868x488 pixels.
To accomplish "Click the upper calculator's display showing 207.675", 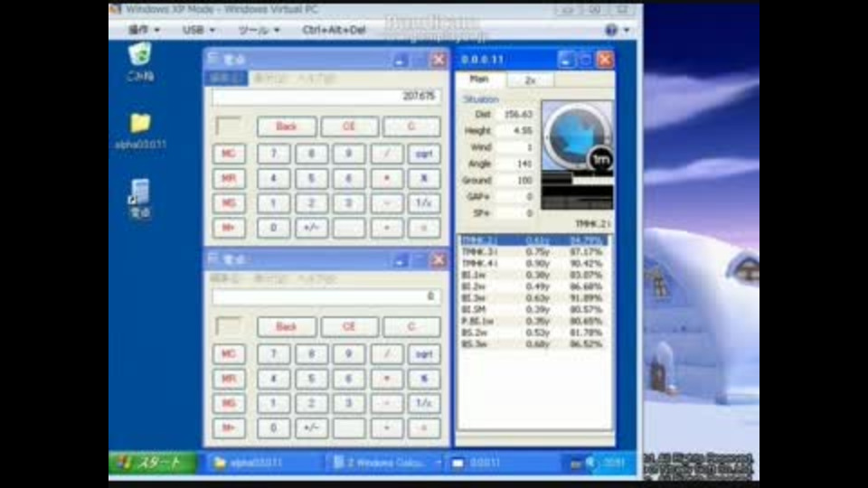I will click(326, 97).
